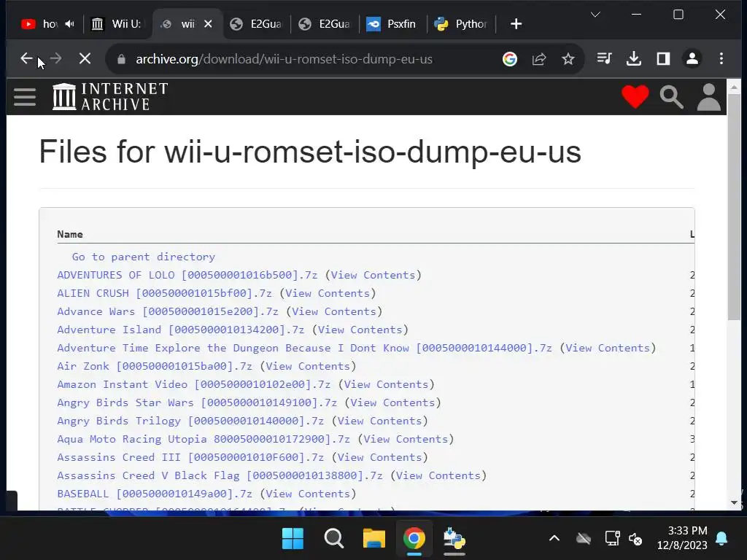The height and width of the screenshot is (560, 747).
Task: Click the browser forward arrow
Action: coord(55,58)
